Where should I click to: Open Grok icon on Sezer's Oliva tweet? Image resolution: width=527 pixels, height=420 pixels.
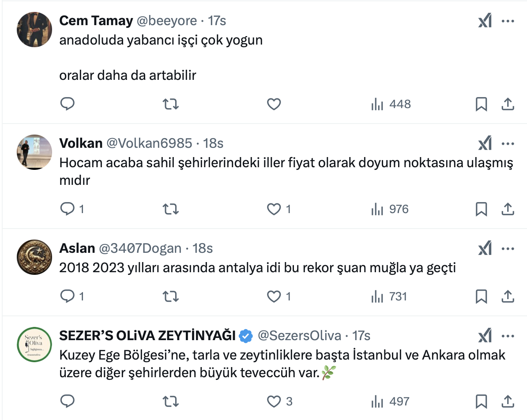pyautogui.click(x=485, y=336)
